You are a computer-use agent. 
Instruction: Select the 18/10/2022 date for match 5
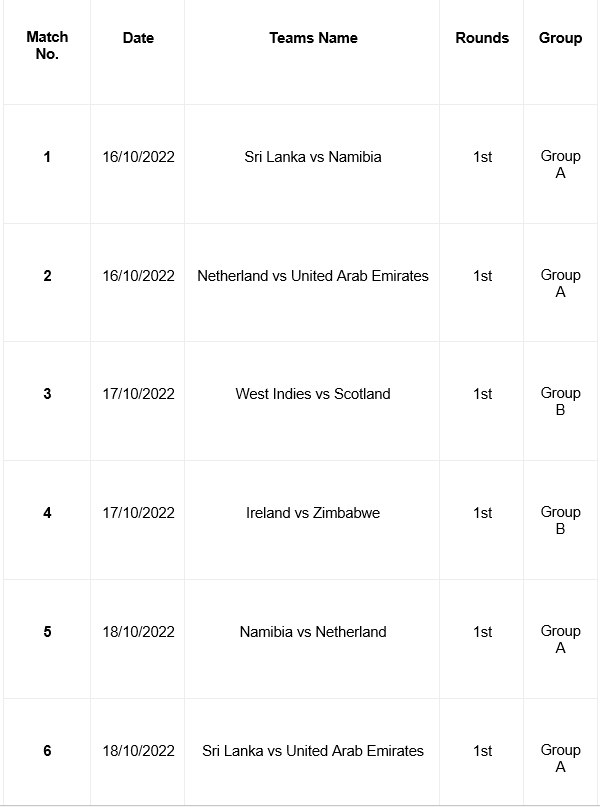[138, 631]
